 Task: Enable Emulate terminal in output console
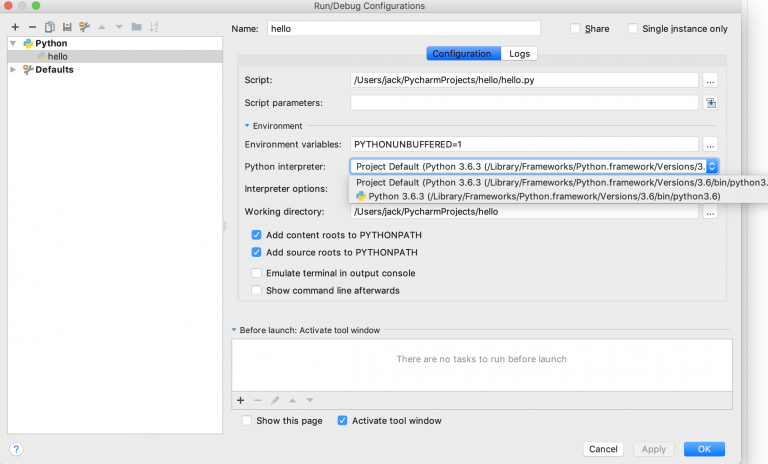pyautogui.click(x=257, y=273)
